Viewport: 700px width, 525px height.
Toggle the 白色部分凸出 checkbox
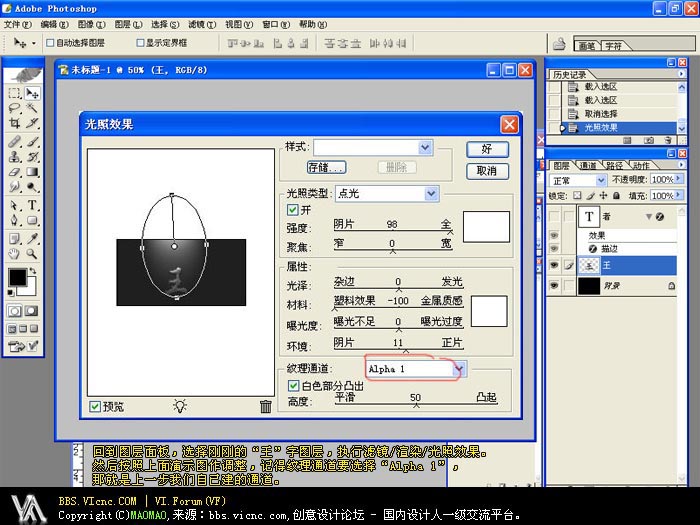293,385
